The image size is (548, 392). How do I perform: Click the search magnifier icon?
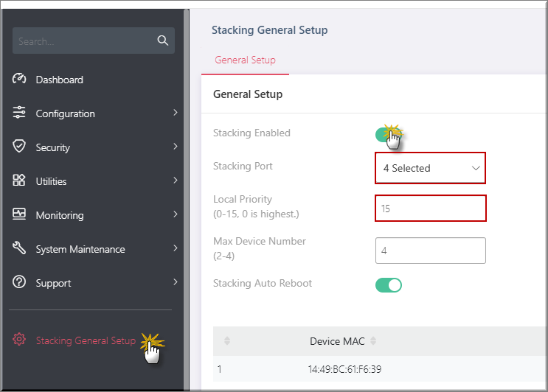[x=162, y=41]
